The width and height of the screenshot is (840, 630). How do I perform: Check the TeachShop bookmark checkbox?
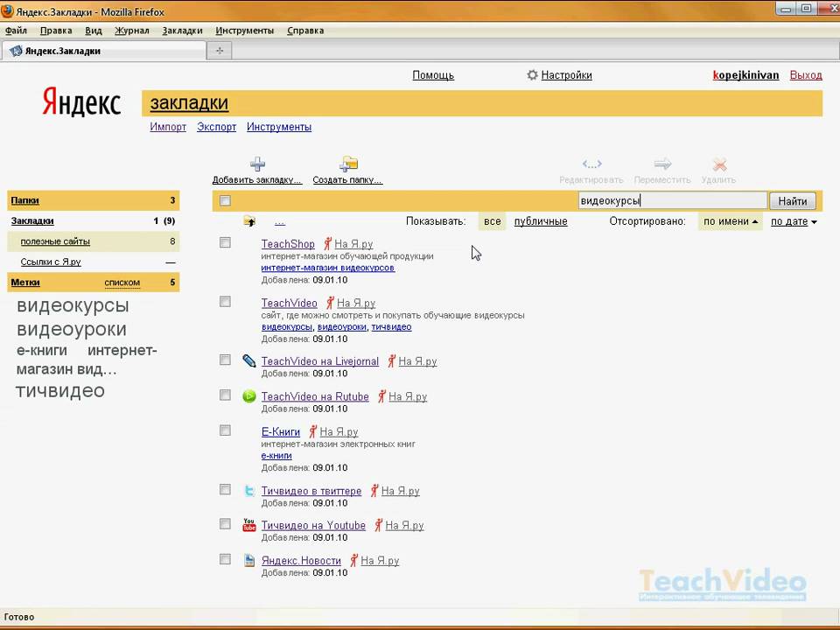pos(225,242)
